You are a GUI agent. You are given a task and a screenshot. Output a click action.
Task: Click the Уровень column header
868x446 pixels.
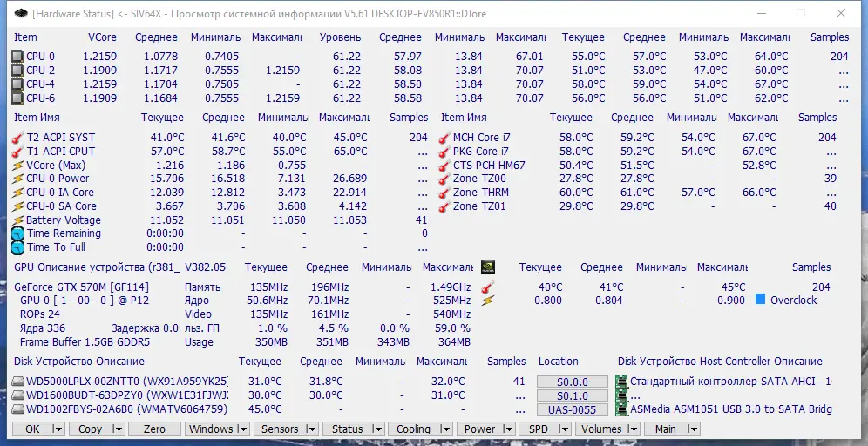point(341,37)
